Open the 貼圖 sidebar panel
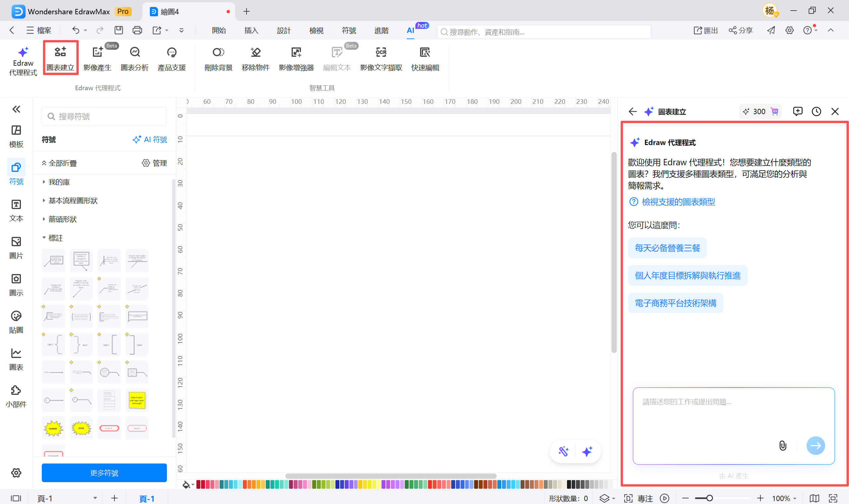The height and width of the screenshot is (504, 849). (x=16, y=322)
